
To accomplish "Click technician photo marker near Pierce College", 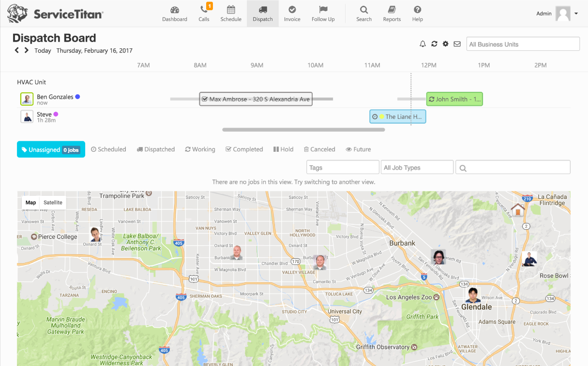I will [96, 234].
